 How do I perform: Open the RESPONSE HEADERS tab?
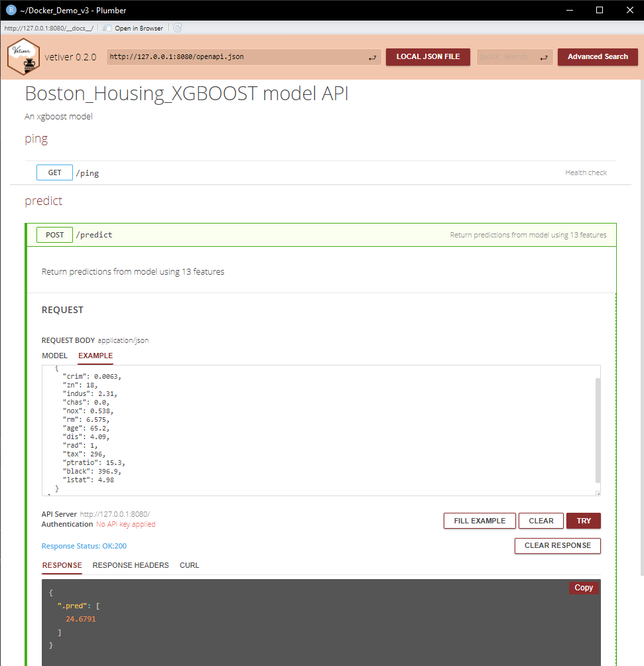coord(131,565)
